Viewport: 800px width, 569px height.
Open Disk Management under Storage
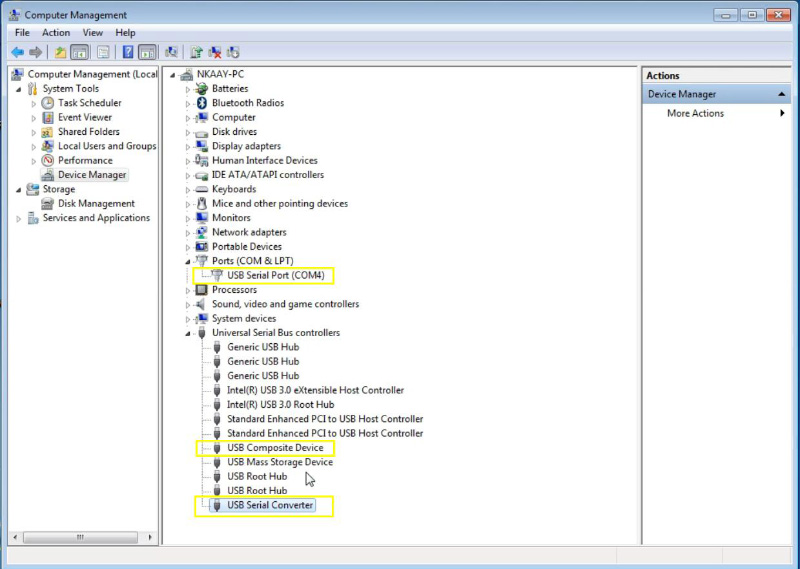(96, 204)
